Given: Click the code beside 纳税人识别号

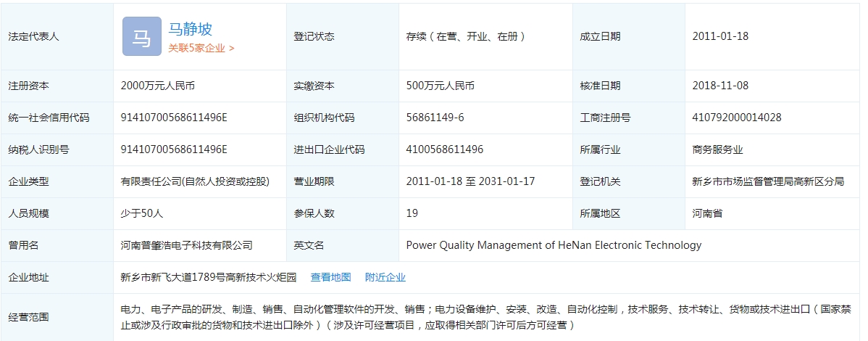Looking at the screenshot, I should click(x=174, y=149).
